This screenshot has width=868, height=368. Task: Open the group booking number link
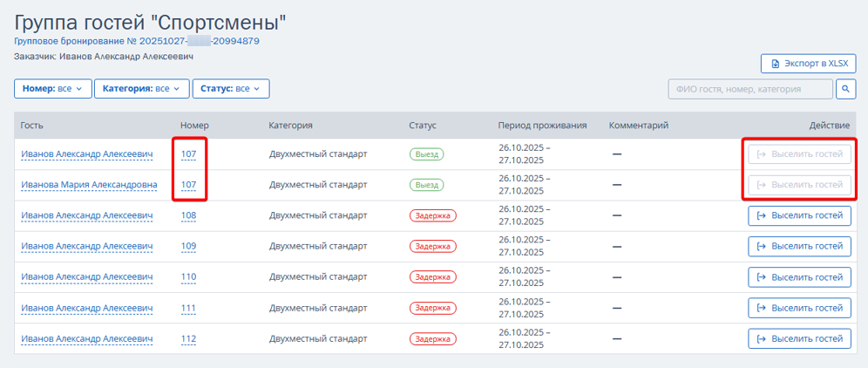tap(138, 41)
